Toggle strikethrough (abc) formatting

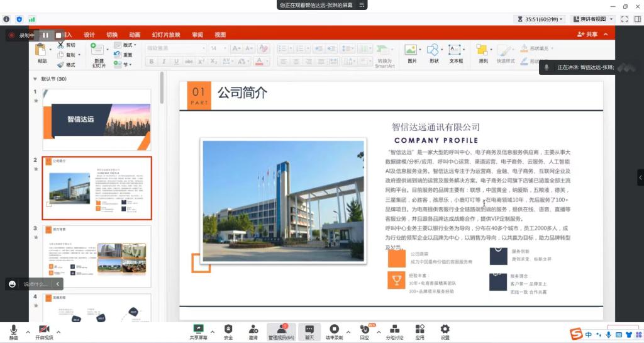coord(189,61)
